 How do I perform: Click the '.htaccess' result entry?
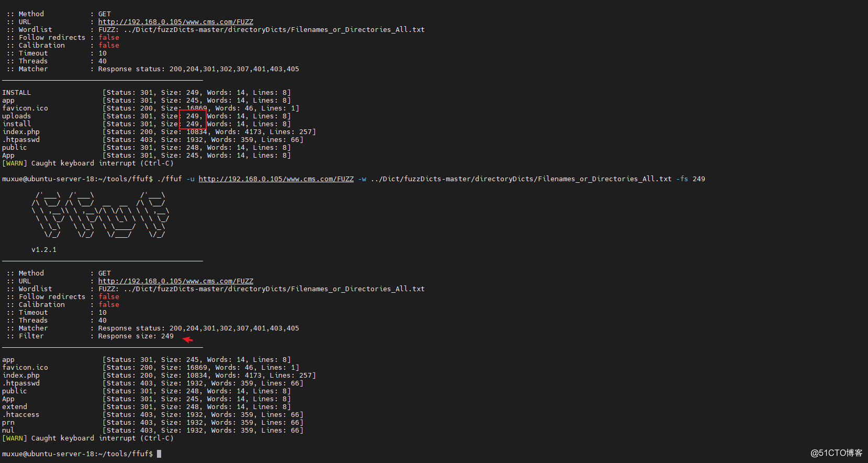tap(21, 415)
